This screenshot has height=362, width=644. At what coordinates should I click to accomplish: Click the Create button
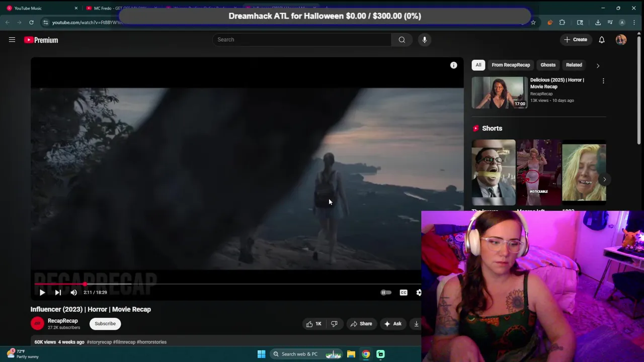(x=576, y=40)
